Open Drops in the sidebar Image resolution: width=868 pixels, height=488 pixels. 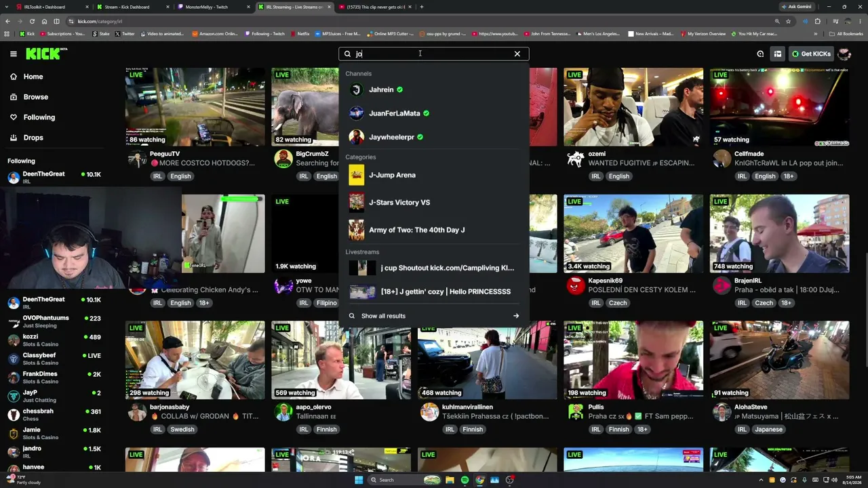click(33, 138)
